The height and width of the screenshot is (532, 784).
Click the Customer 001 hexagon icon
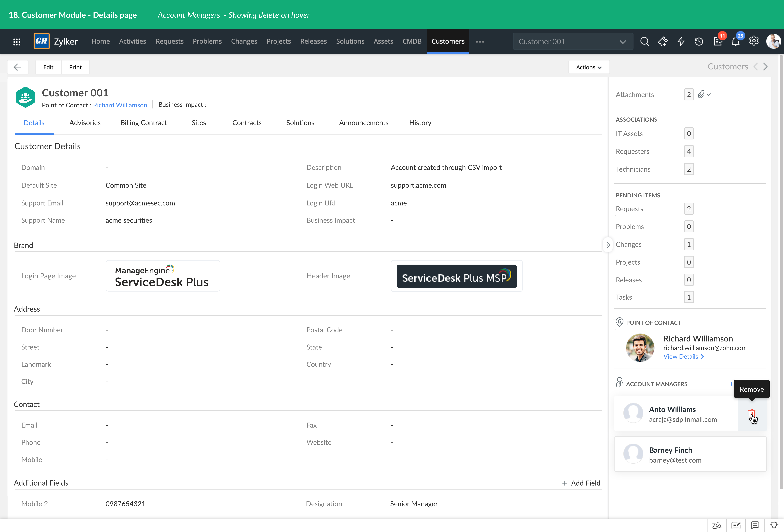[25, 97]
